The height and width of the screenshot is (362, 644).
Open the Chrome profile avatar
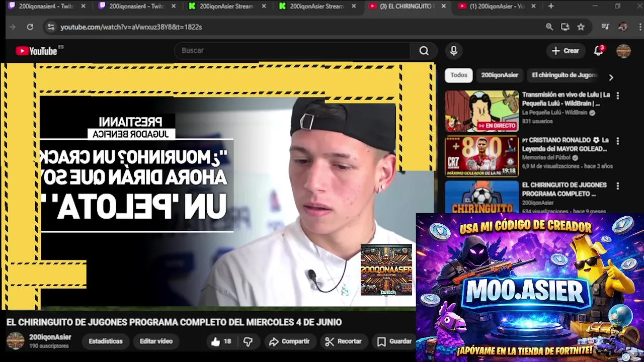pos(623,27)
